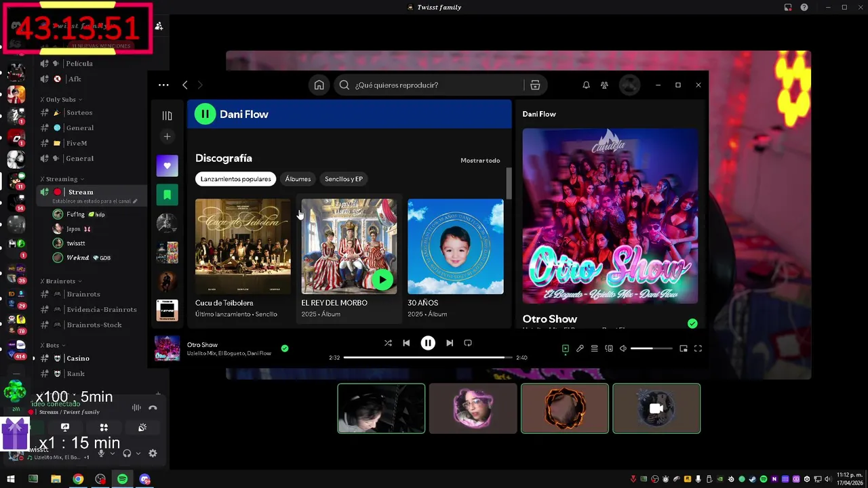
Task: Open Connect to a device
Action: coord(608,348)
